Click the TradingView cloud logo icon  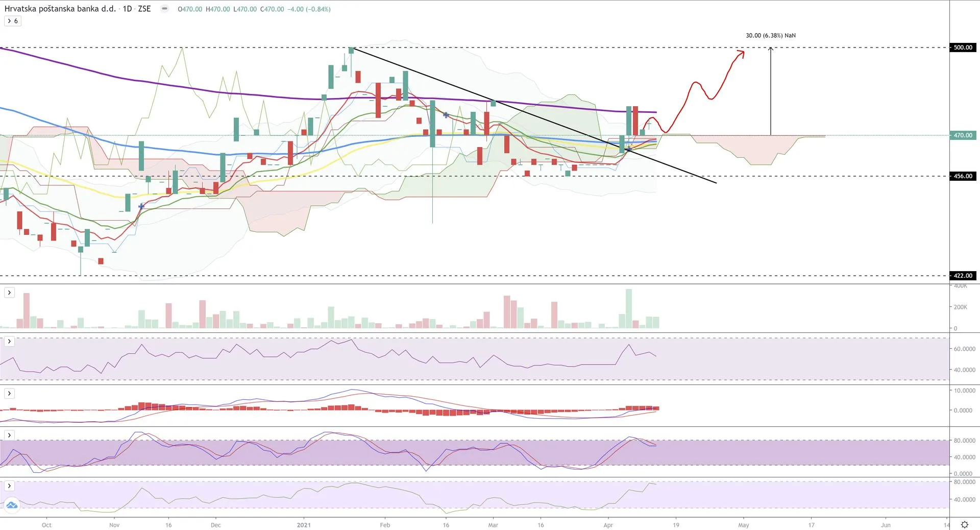tap(12, 505)
